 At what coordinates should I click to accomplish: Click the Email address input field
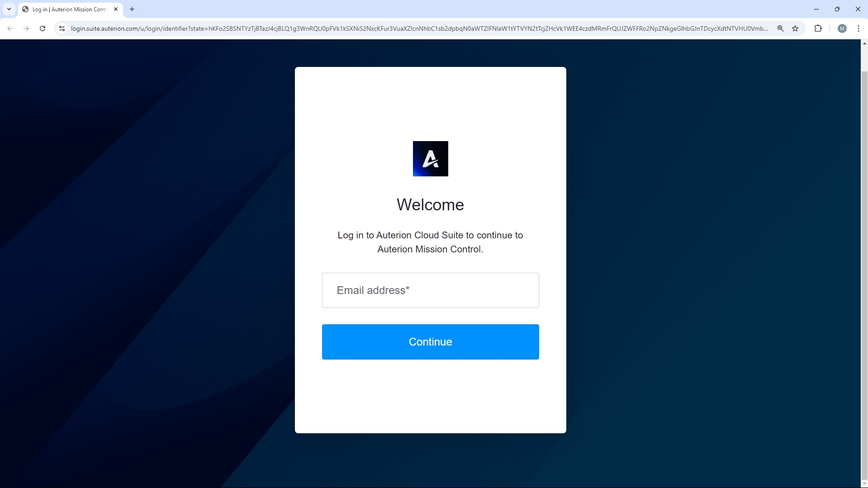(x=430, y=290)
